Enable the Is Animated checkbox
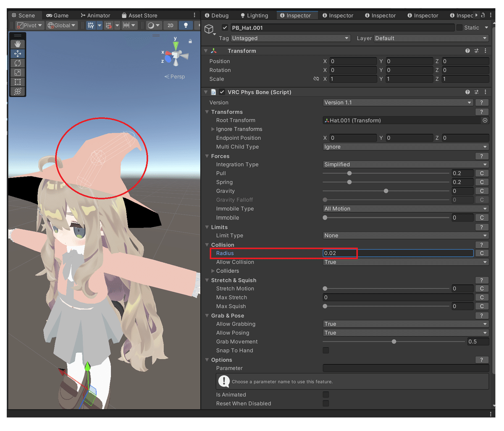 click(325, 394)
